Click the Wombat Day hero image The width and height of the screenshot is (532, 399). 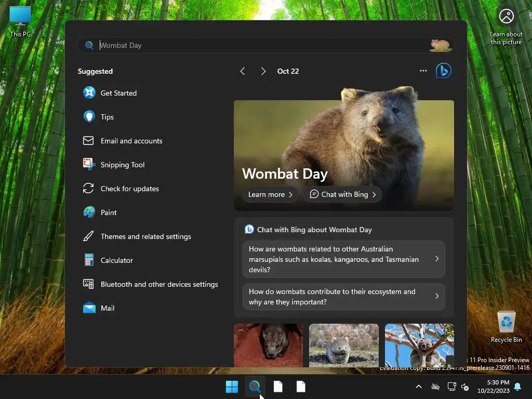[x=344, y=149]
